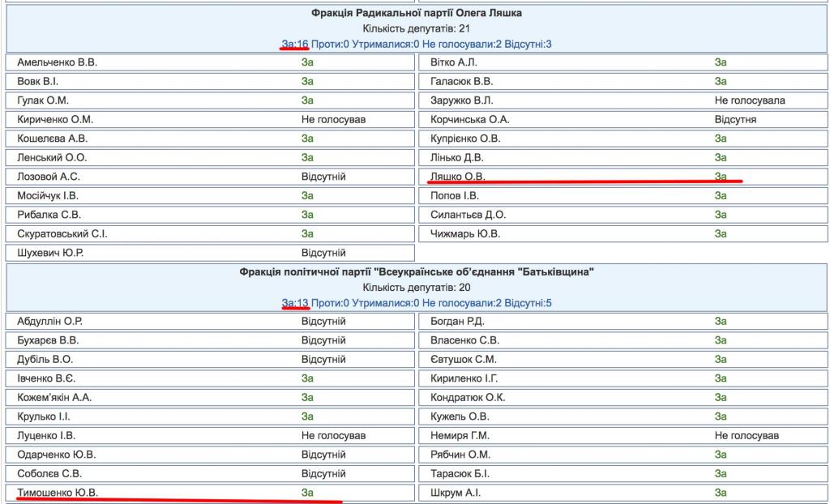The height and width of the screenshot is (504, 830).
Task: Click the name Кожем'якін А.А.
Action: pyautogui.click(x=54, y=397)
